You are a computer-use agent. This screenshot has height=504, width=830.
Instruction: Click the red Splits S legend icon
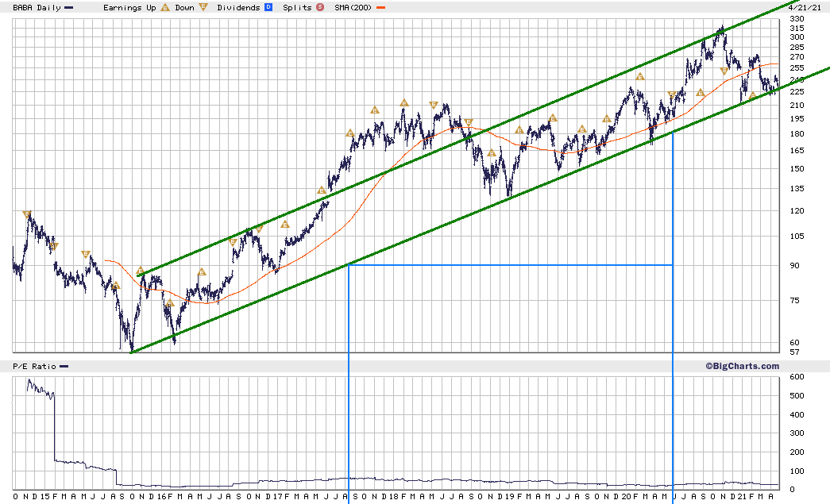pos(320,7)
